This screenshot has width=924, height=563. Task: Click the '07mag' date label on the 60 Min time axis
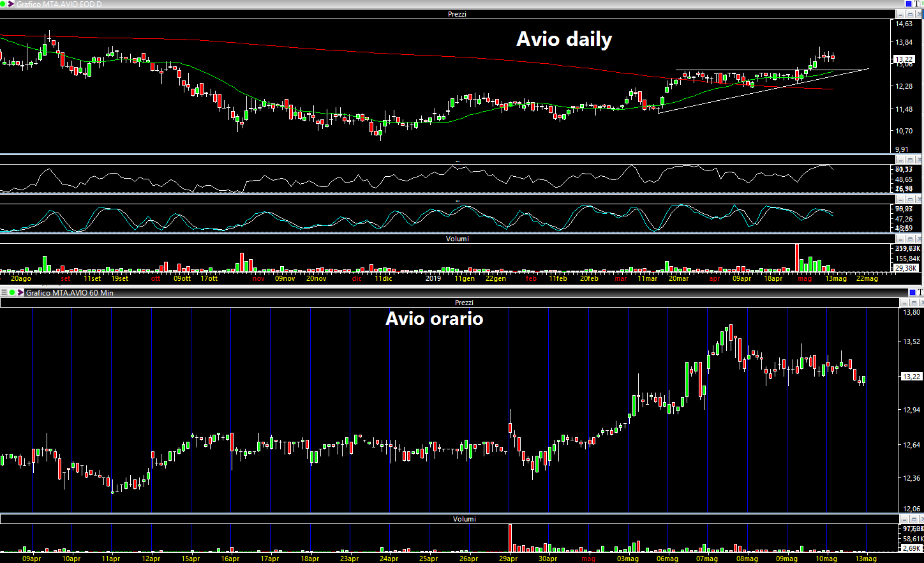pyautogui.click(x=707, y=559)
